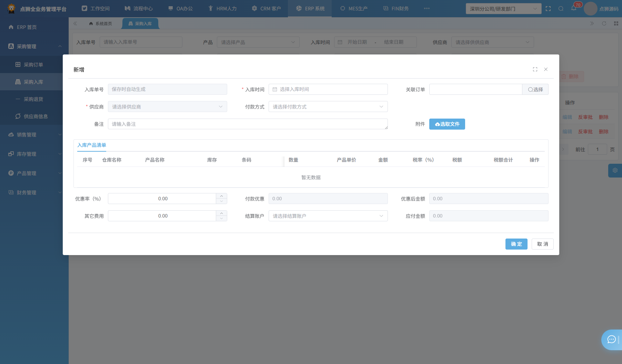622x364 pixels.
Task: Click the 取消 button
Action: coord(543,244)
